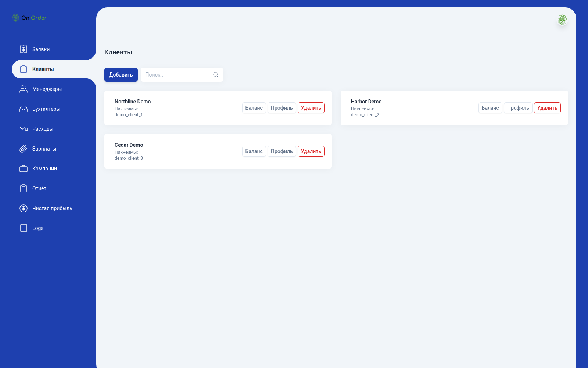Open Профиль for Harbor Demo

tap(518, 108)
